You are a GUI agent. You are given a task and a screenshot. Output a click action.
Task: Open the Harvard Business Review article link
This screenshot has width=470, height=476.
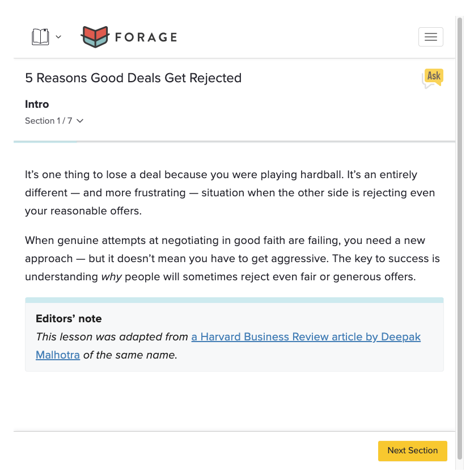pos(306,337)
